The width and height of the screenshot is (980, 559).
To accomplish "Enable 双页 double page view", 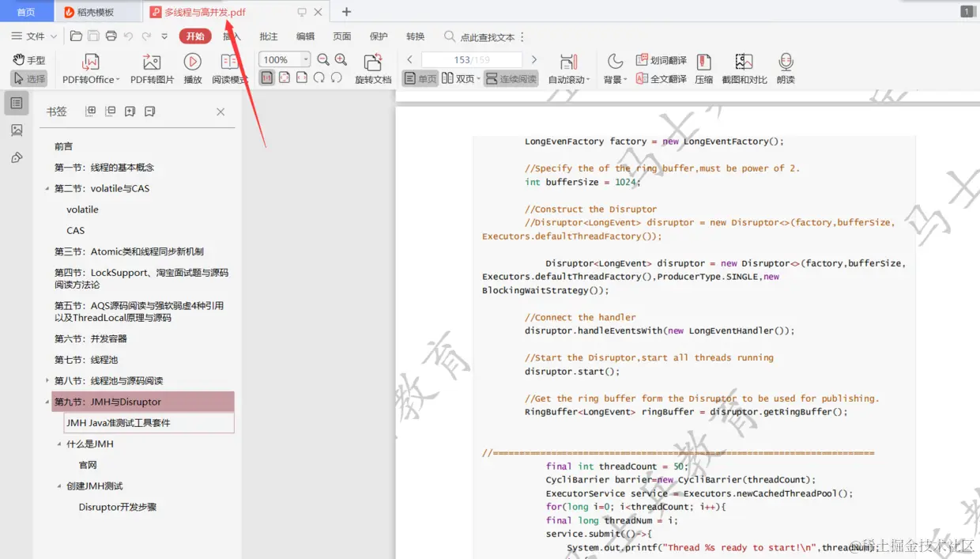I will (x=461, y=78).
